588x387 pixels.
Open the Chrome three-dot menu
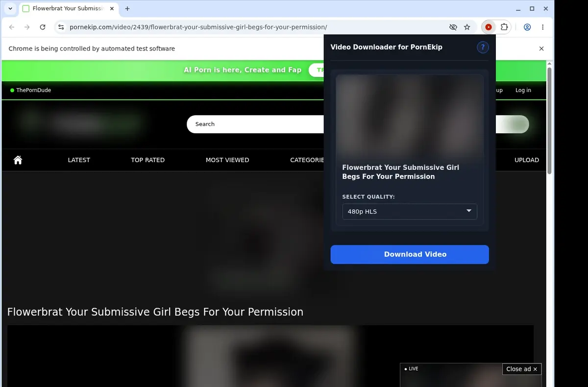542,27
